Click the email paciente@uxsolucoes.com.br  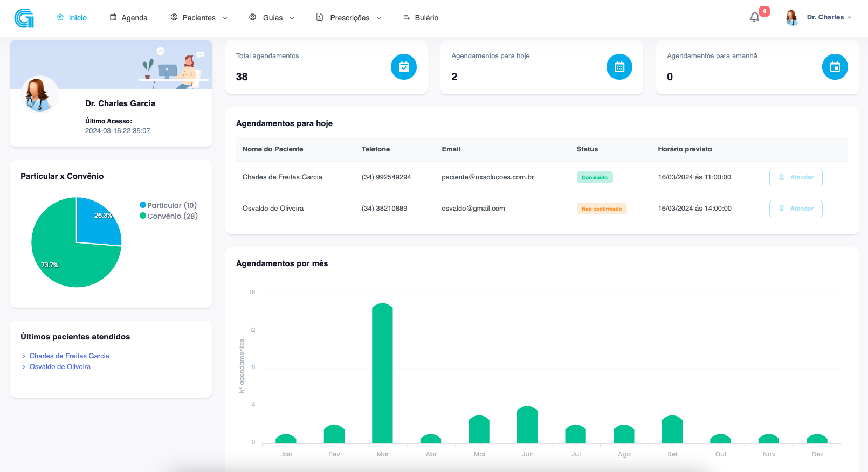[487, 177]
